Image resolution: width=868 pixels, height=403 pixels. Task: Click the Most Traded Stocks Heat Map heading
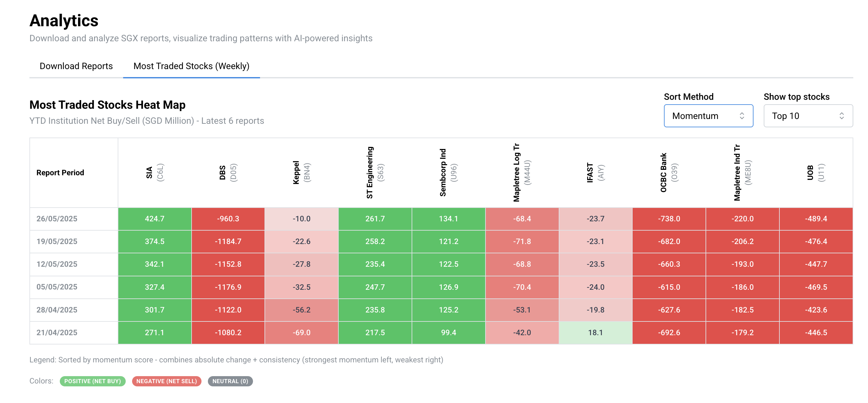pos(107,105)
